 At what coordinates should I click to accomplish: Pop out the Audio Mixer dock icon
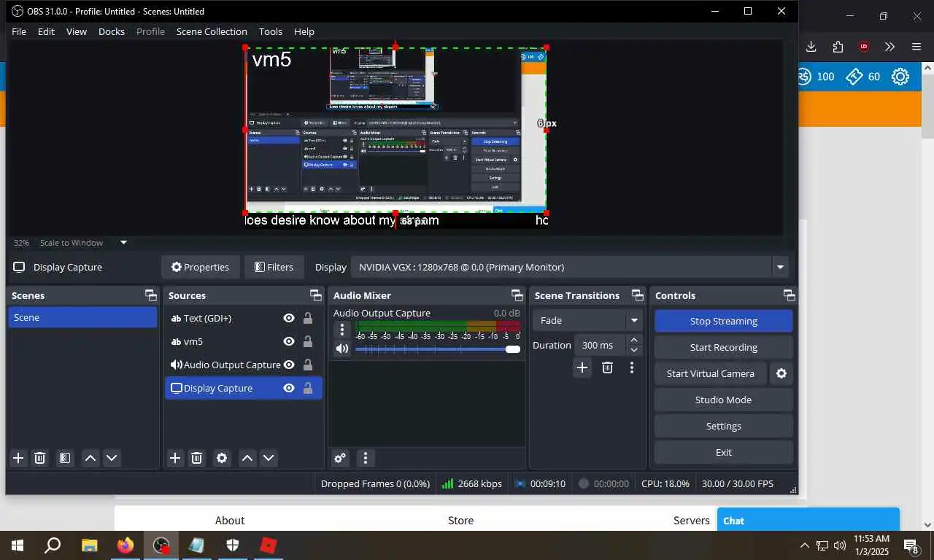click(x=517, y=295)
